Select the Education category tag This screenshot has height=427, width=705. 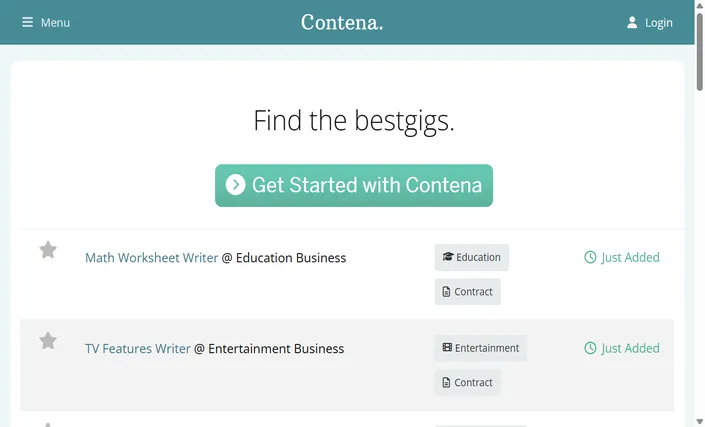pos(472,257)
